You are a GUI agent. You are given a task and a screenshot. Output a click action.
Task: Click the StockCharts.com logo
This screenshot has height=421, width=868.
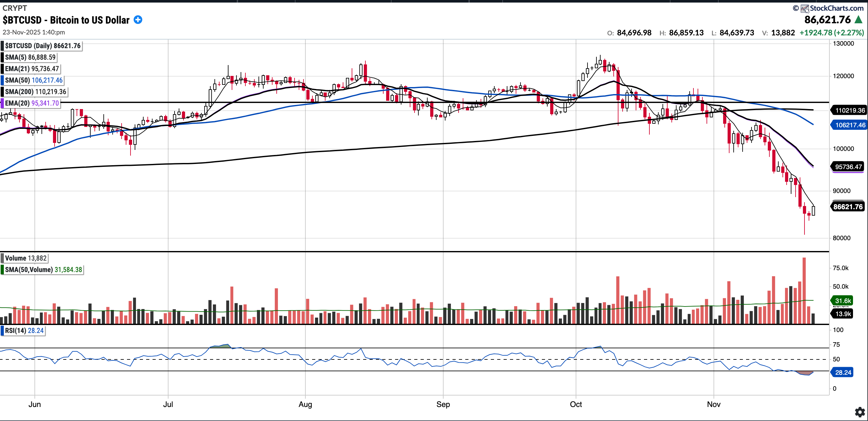click(832, 8)
